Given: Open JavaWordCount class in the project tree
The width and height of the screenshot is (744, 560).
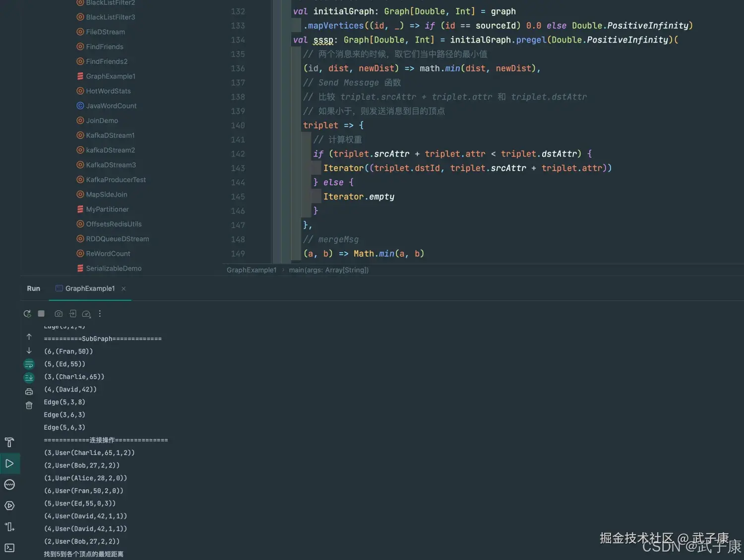Looking at the screenshot, I should [111, 106].
